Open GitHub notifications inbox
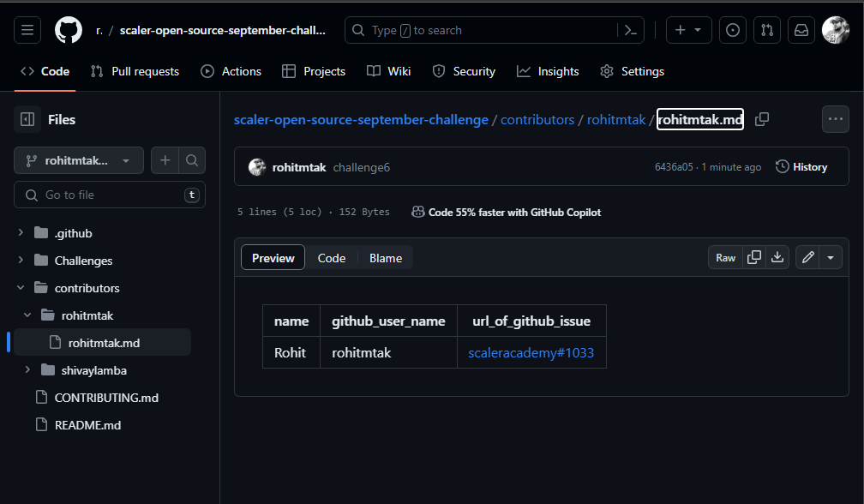The width and height of the screenshot is (864, 504). pos(801,29)
